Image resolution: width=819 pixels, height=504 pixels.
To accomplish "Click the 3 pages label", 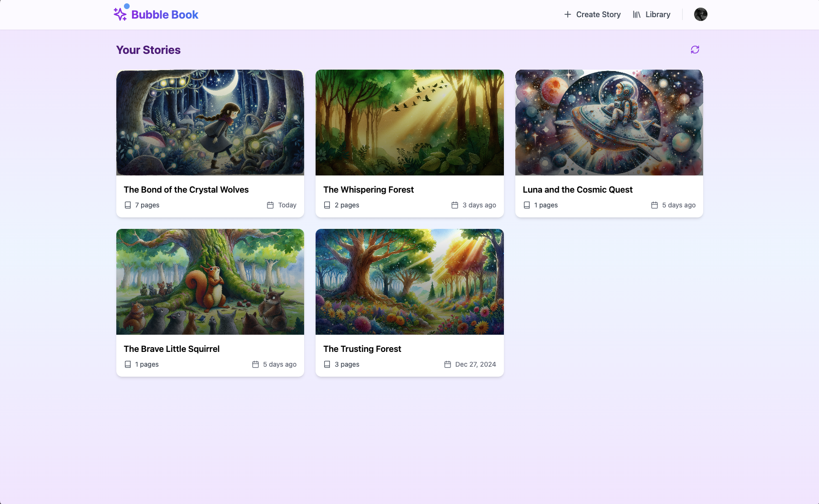I will coord(347,364).
